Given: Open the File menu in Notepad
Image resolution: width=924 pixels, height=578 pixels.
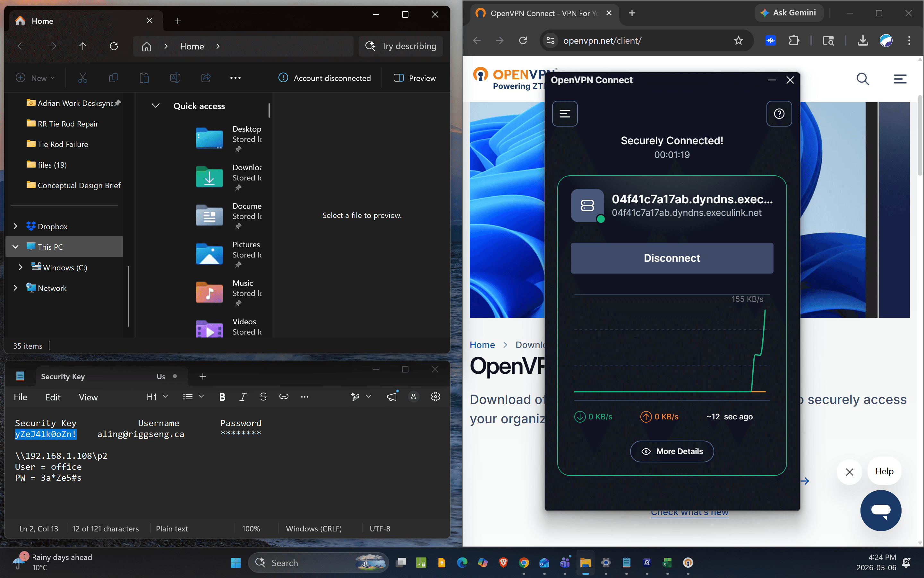Looking at the screenshot, I should (20, 397).
